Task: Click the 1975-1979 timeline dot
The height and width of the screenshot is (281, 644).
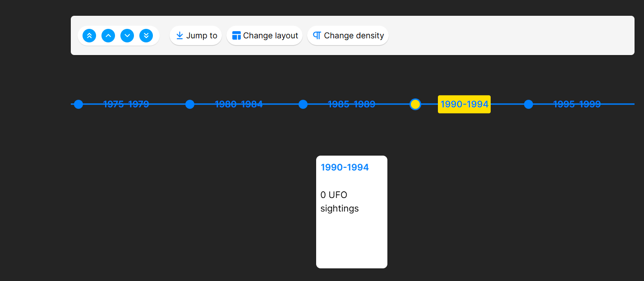Action: pyautogui.click(x=78, y=104)
